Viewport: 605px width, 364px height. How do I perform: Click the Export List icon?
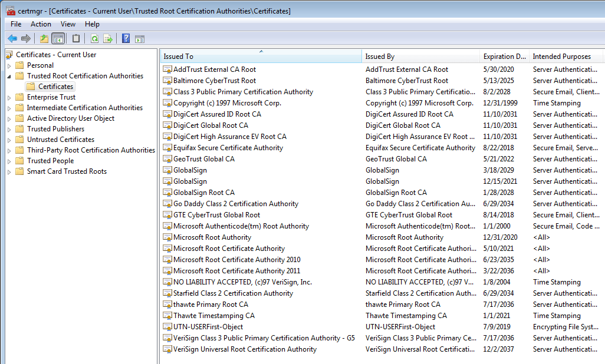click(x=107, y=37)
